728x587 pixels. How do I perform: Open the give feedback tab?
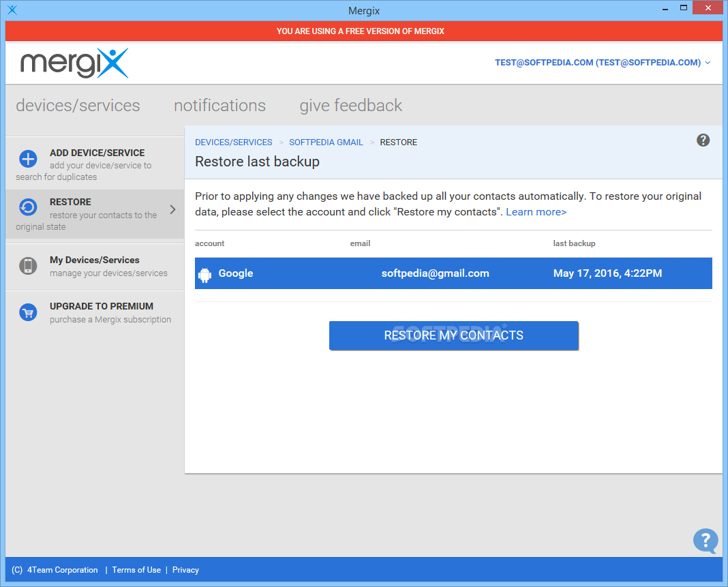351,106
